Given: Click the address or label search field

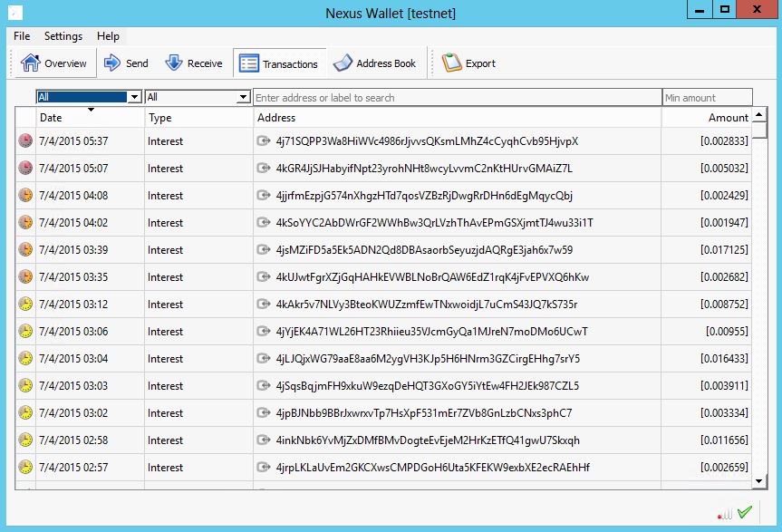Looking at the screenshot, I should [x=458, y=97].
